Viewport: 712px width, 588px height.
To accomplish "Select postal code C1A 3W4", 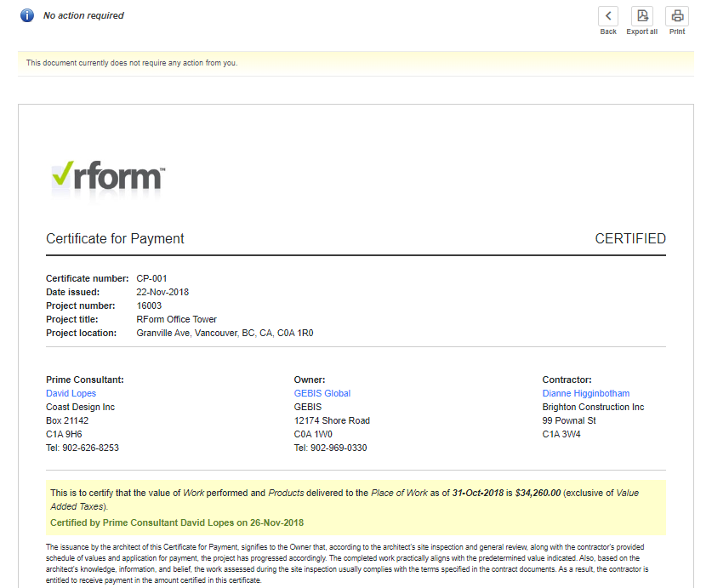I will click(x=561, y=435).
